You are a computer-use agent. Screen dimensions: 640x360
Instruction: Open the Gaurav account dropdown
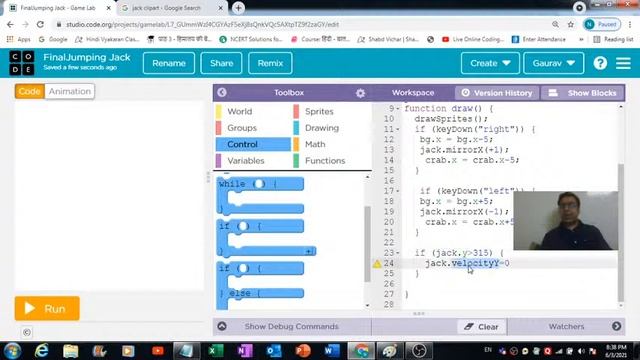pyautogui.click(x=553, y=63)
